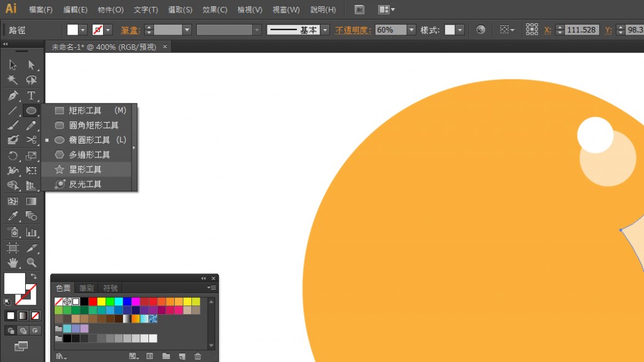Open swatches panel flyout menu
This screenshot has width=644, height=362.
pos(211,288)
